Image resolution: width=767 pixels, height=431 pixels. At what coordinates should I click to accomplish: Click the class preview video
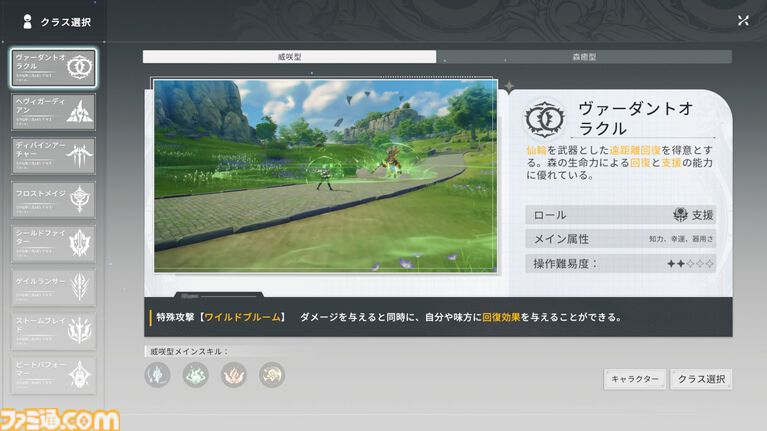pyautogui.click(x=325, y=177)
